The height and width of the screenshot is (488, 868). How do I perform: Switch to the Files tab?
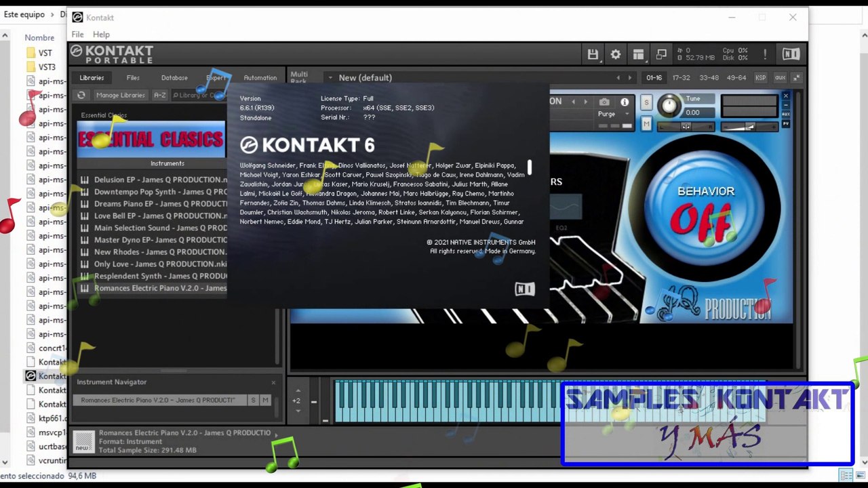[x=133, y=78]
